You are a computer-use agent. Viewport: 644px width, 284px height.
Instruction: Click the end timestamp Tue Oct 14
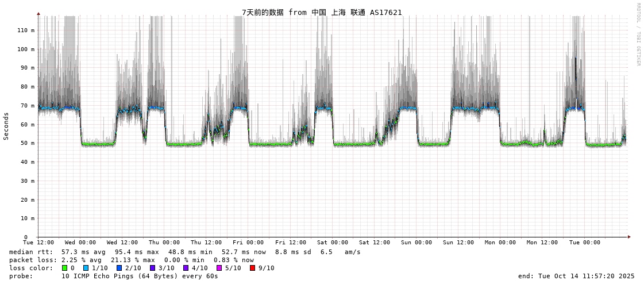coord(576,276)
